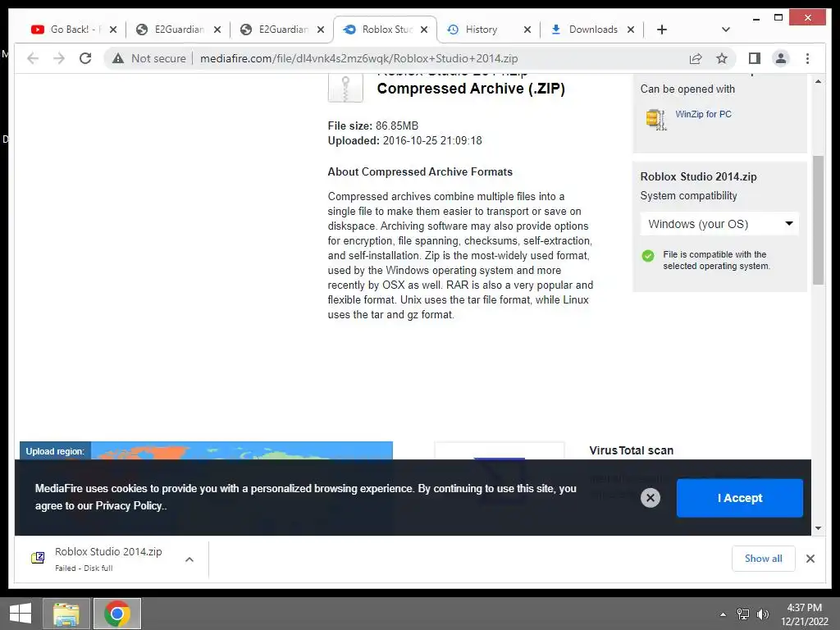
Task: Open the first E2Guardian tab
Action: point(177,30)
